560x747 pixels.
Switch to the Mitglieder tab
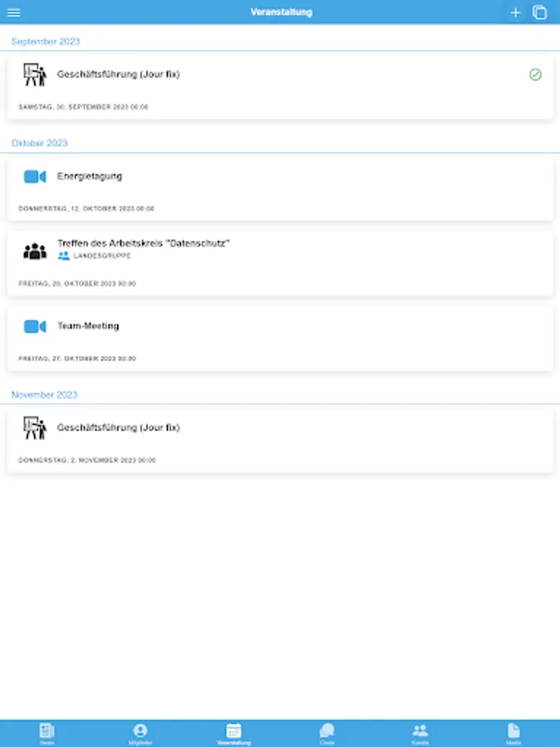140,734
